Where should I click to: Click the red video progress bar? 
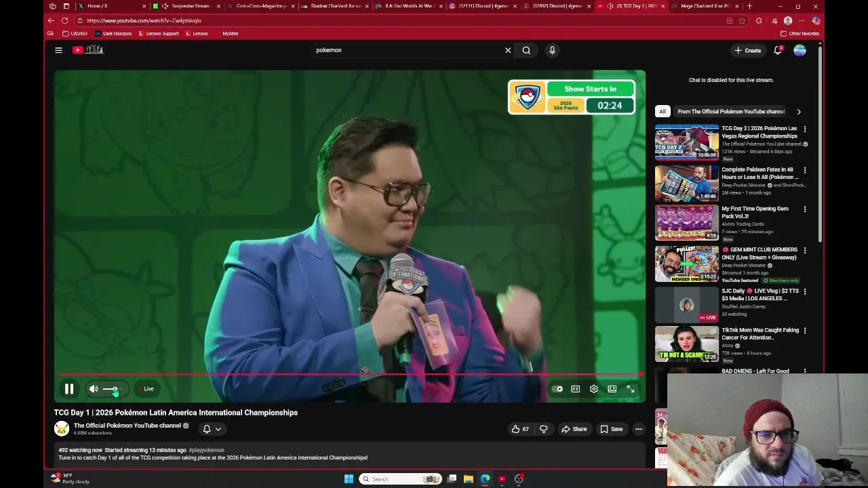pyautogui.click(x=349, y=374)
